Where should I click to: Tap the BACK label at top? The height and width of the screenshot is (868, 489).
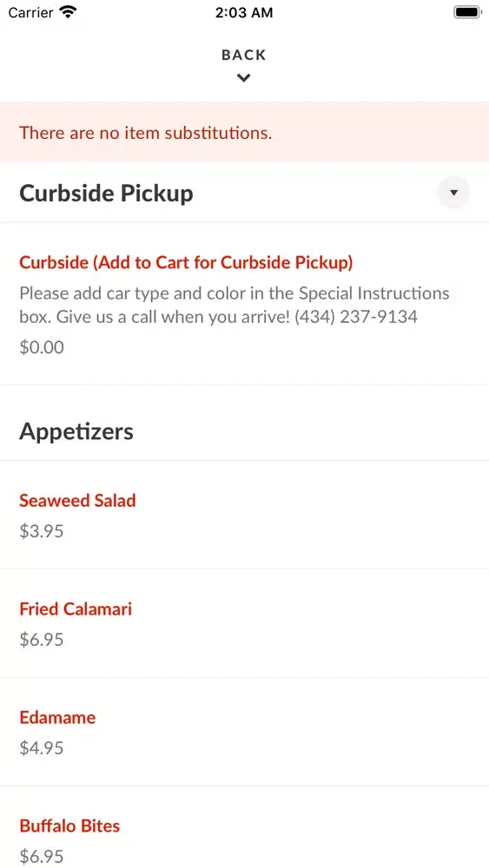[x=244, y=55]
